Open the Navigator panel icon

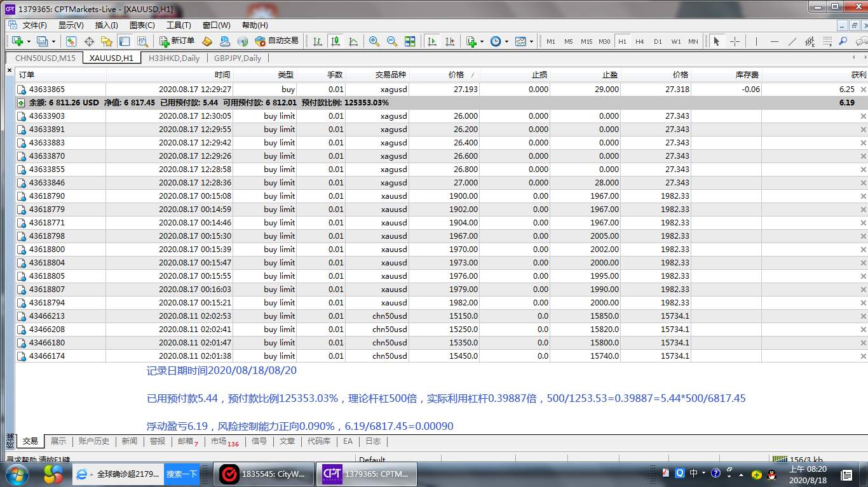pos(107,41)
